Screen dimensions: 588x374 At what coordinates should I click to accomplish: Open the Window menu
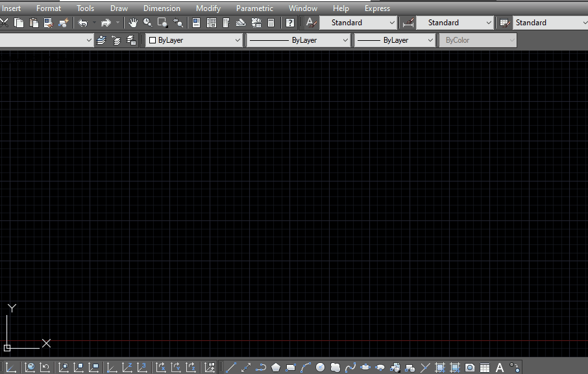pyautogui.click(x=303, y=8)
